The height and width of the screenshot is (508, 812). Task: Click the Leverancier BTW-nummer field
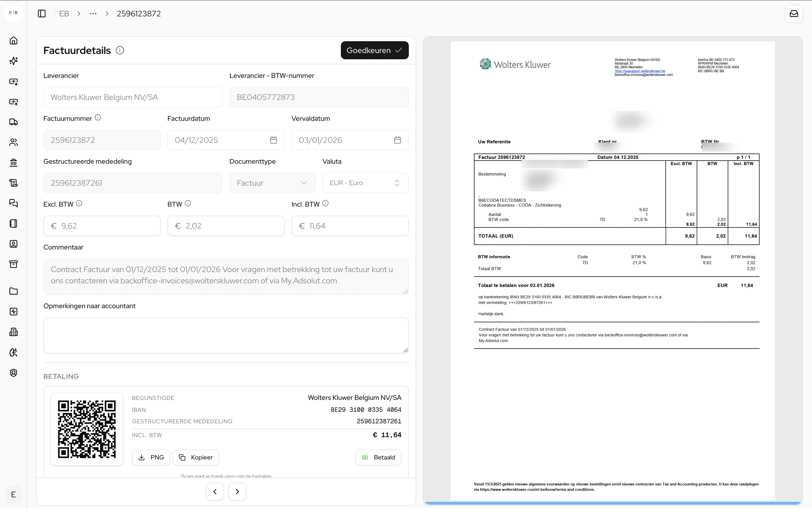pos(319,97)
